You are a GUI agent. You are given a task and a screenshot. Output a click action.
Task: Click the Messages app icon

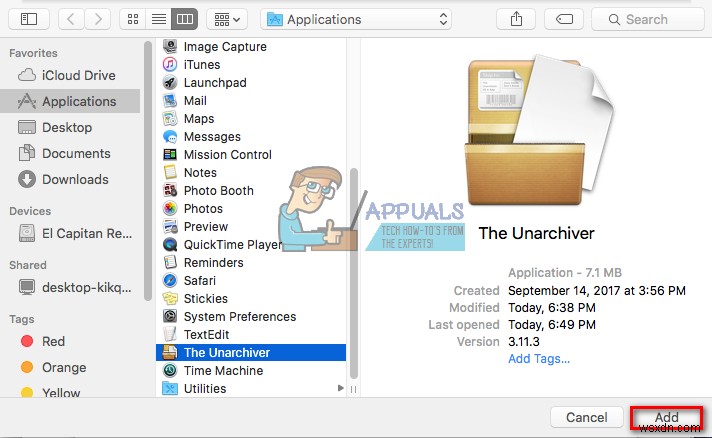(170, 137)
